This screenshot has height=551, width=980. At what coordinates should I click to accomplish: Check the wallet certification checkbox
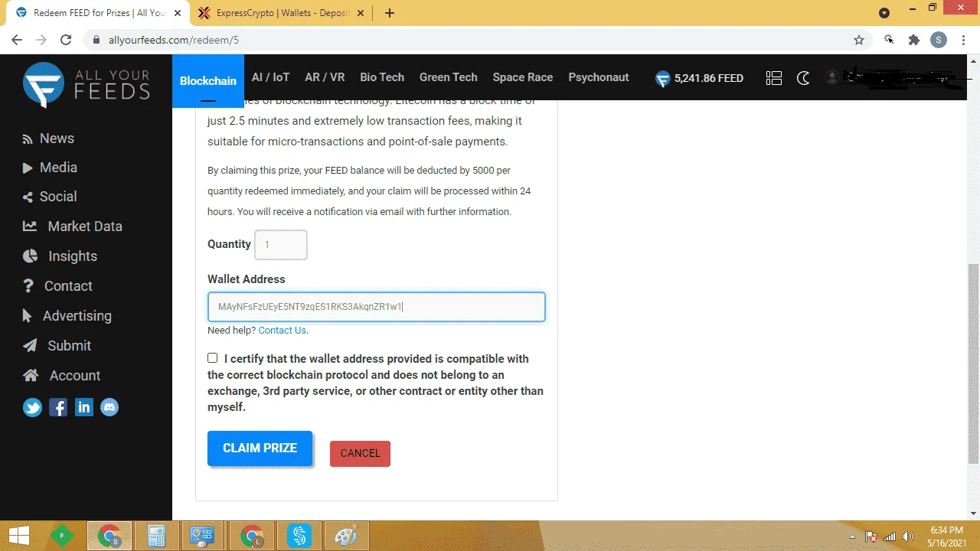click(212, 358)
